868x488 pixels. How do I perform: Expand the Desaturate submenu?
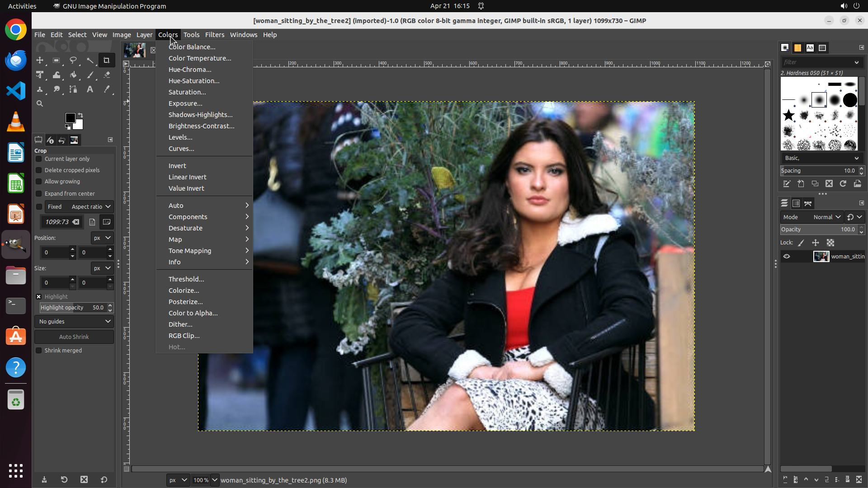click(x=185, y=228)
